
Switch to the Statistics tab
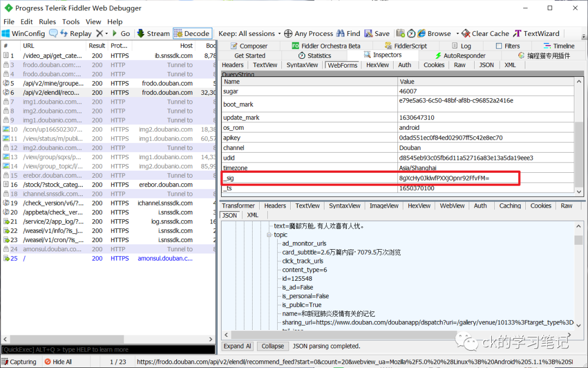coord(315,56)
